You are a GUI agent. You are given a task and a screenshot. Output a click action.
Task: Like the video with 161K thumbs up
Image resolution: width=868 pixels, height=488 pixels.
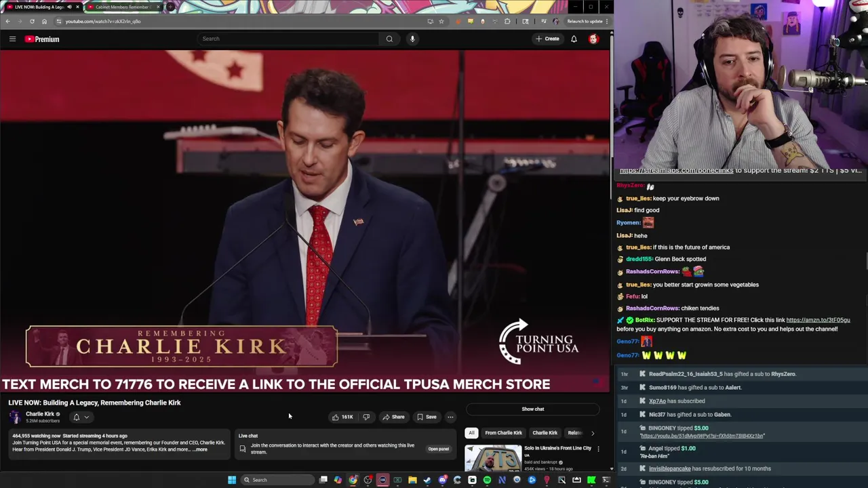click(342, 417)
